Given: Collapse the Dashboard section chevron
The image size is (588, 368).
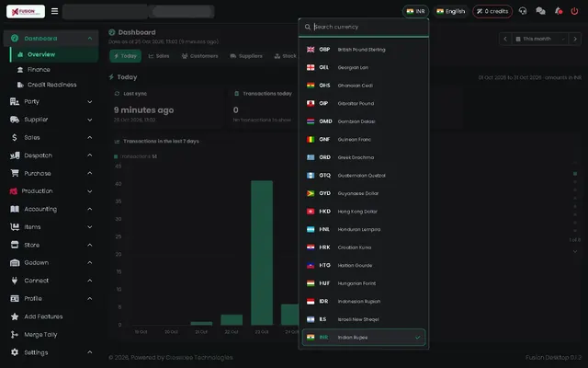Looking at the screenshot, I should point(90,39).
